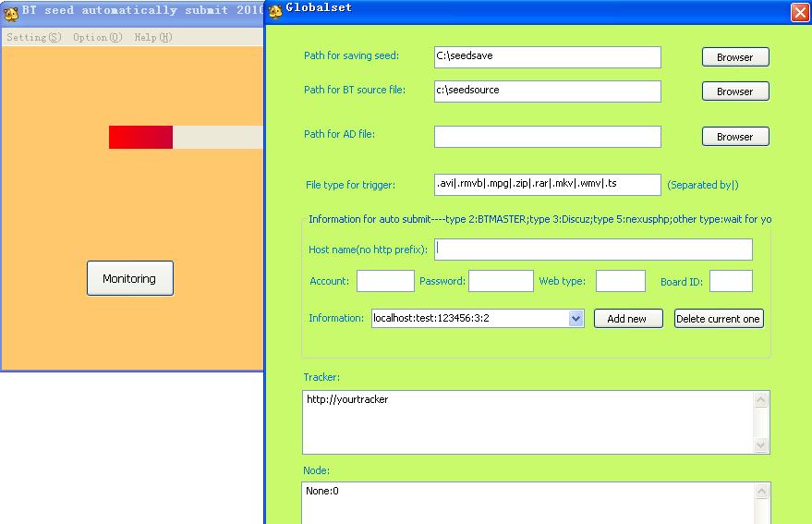Focus the Password input field

501,281
